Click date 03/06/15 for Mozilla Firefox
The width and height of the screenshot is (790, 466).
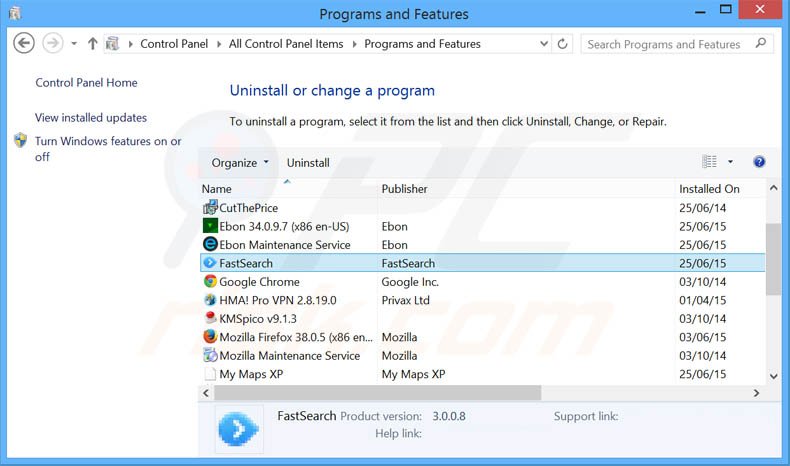702,338
